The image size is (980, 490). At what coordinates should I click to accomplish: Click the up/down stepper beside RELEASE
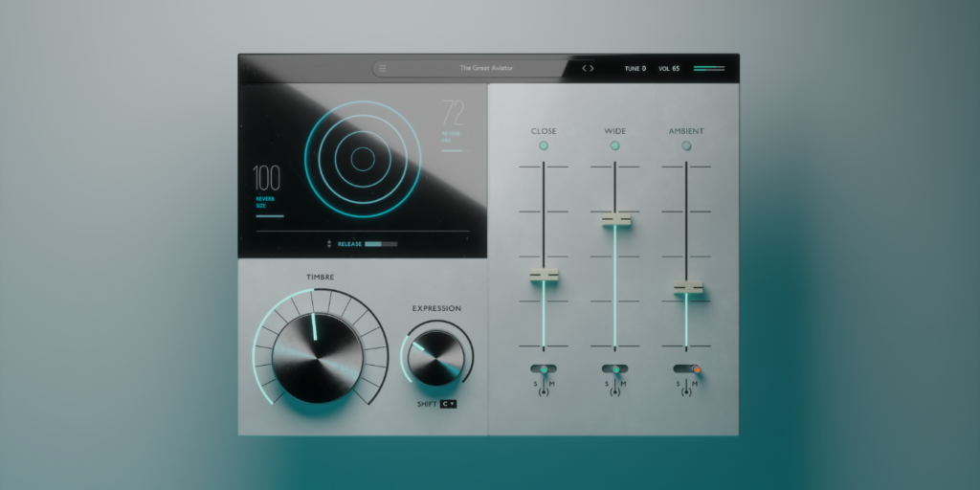click(x=329, y=244)
